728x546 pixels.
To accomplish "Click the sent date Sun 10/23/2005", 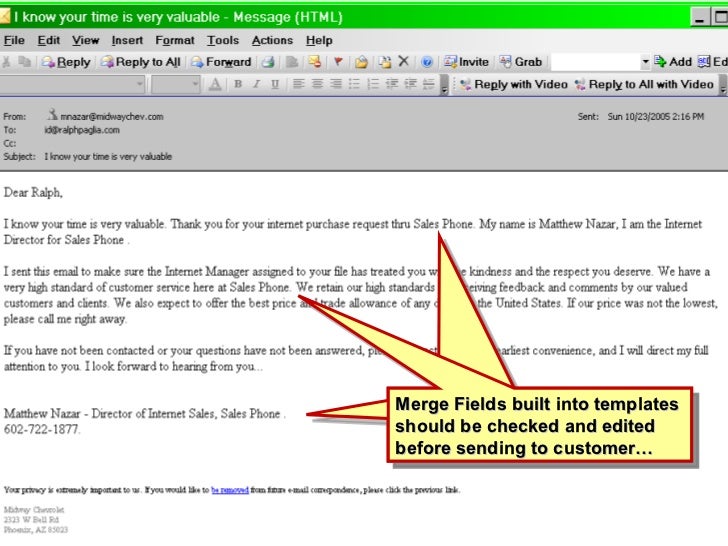I will tap(656, 117).
